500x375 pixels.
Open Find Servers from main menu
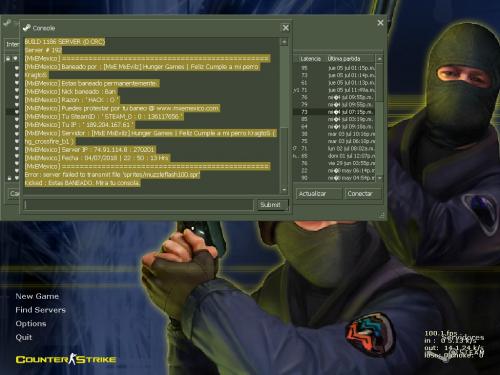coord(40,310)
